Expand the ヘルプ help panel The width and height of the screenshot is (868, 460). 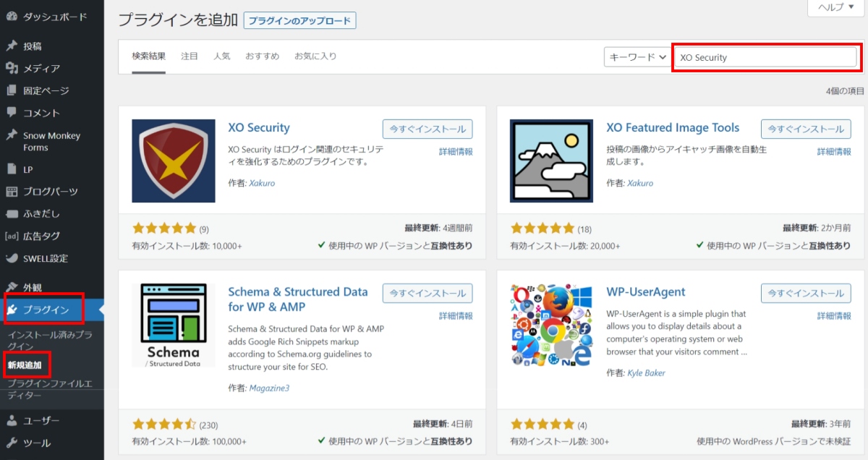[x=835, y=7]
